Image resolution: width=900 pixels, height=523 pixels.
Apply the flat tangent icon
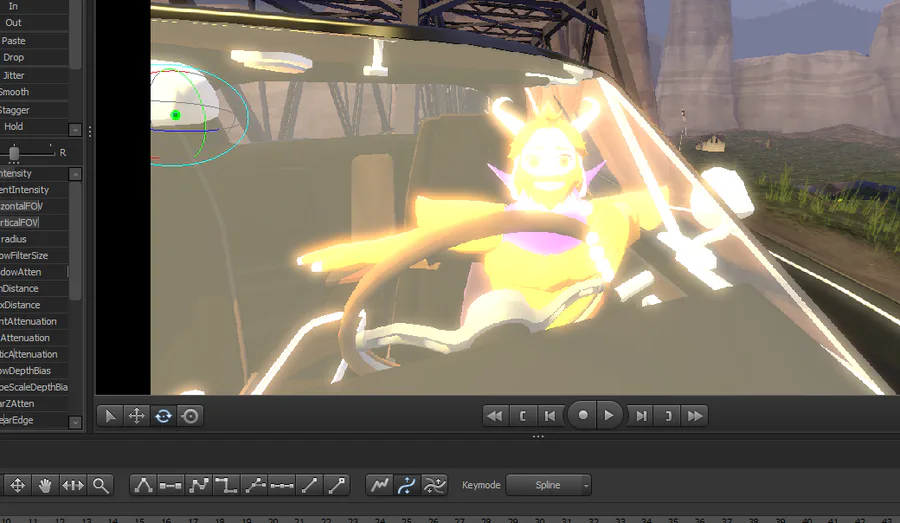pos(170,485)
